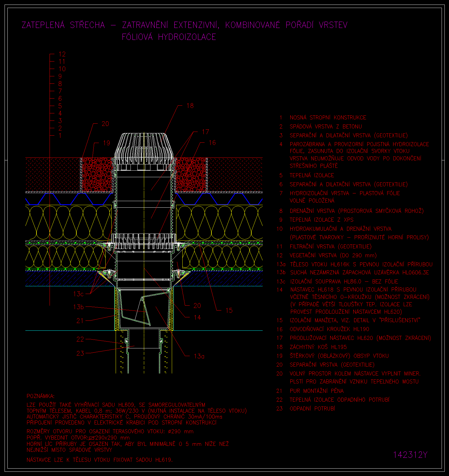Click the title line starting 'ZATEPLENÁ STŘECHA'
Screen dimensions: 449x476
pyautogui.click(x=185, y=25)
